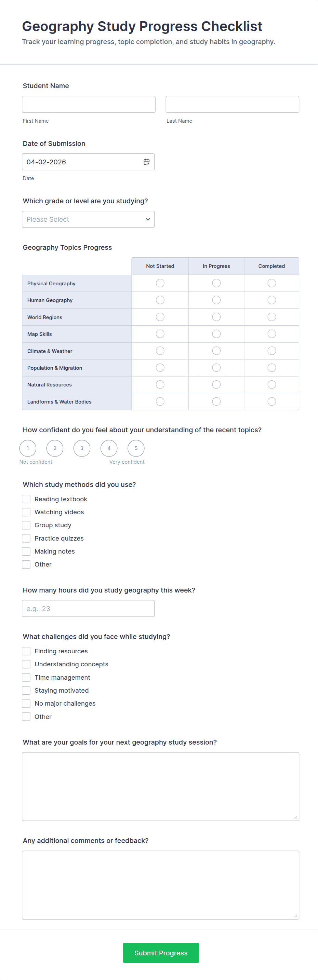Choose In Progress for Climate & Weather

point(216,351)
